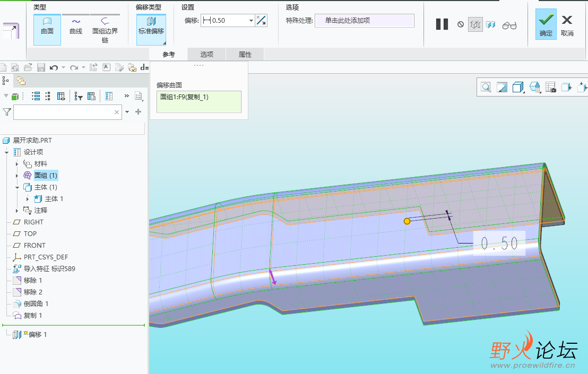Viewport: 588px width, 374px height.
Task: Open the offset value 0.50 dropdown
Action: point(251,21)
